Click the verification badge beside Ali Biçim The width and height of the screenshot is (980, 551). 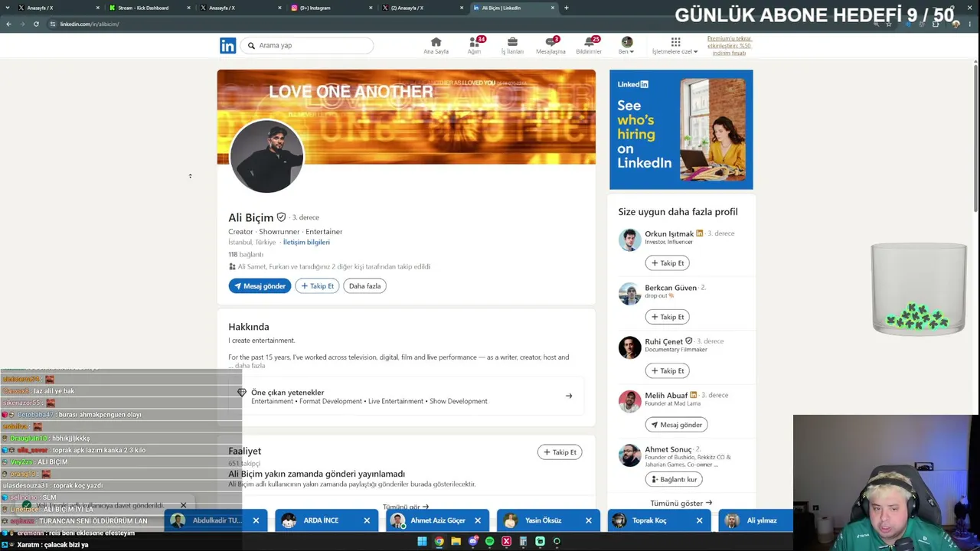(x=281, y=217)
